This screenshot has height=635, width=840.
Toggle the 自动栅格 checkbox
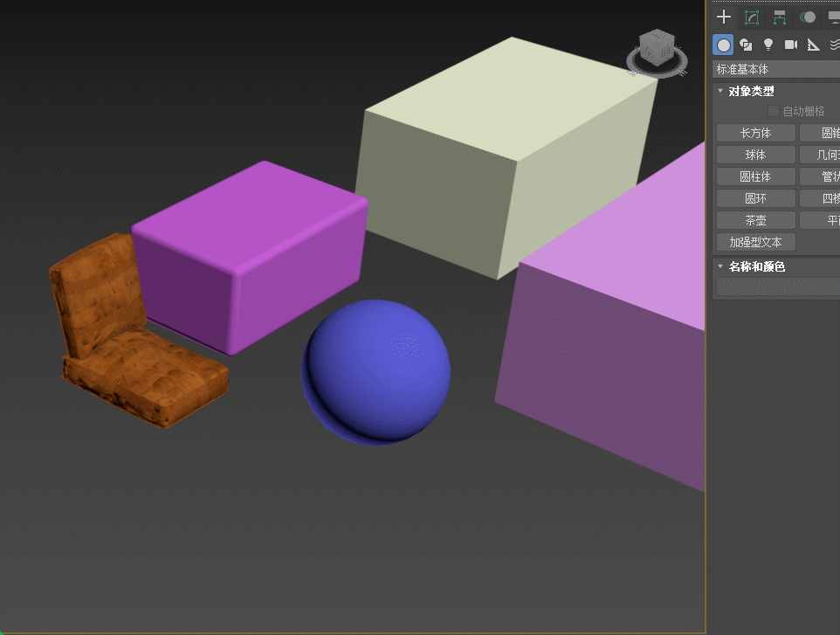[x=773, y=111]
